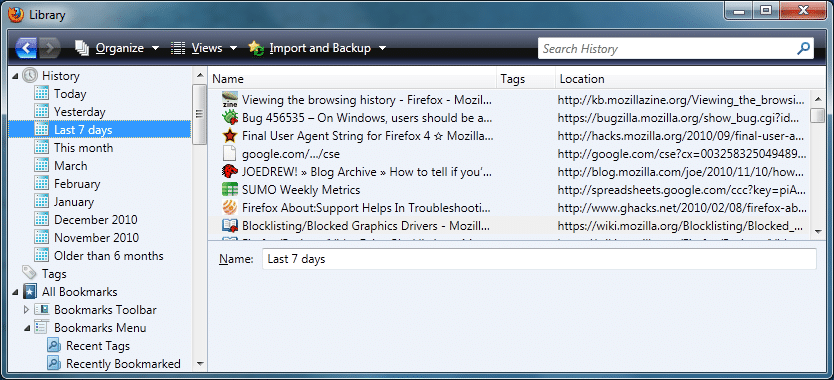Select Older than 6 months

[x=109, y=256]
